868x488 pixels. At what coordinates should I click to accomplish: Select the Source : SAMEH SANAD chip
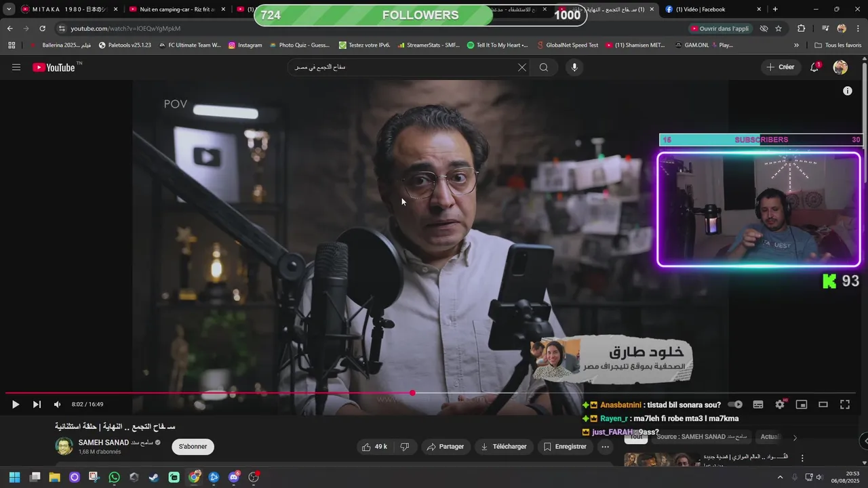(701, 437)
